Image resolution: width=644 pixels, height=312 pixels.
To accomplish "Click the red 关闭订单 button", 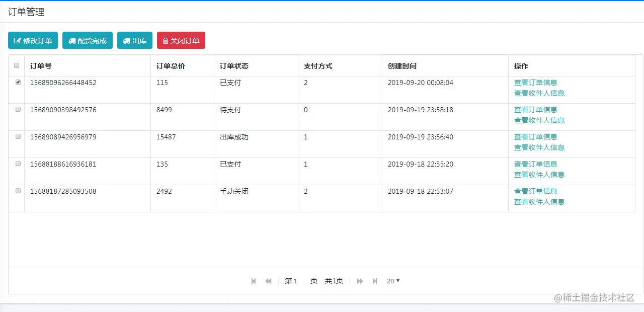I will tap(181, 41).
